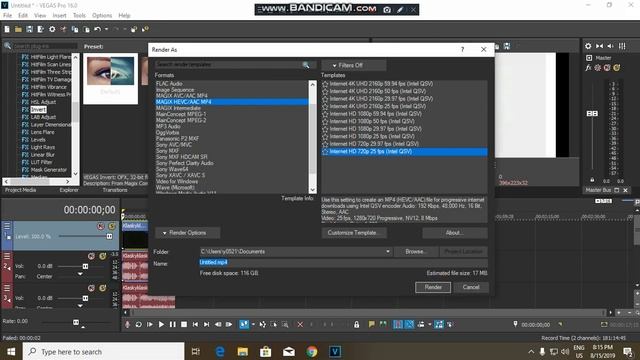Viewport: 640px width, 360px height.
Task: Mute video track 1
Action: click(x=101, y=226)
